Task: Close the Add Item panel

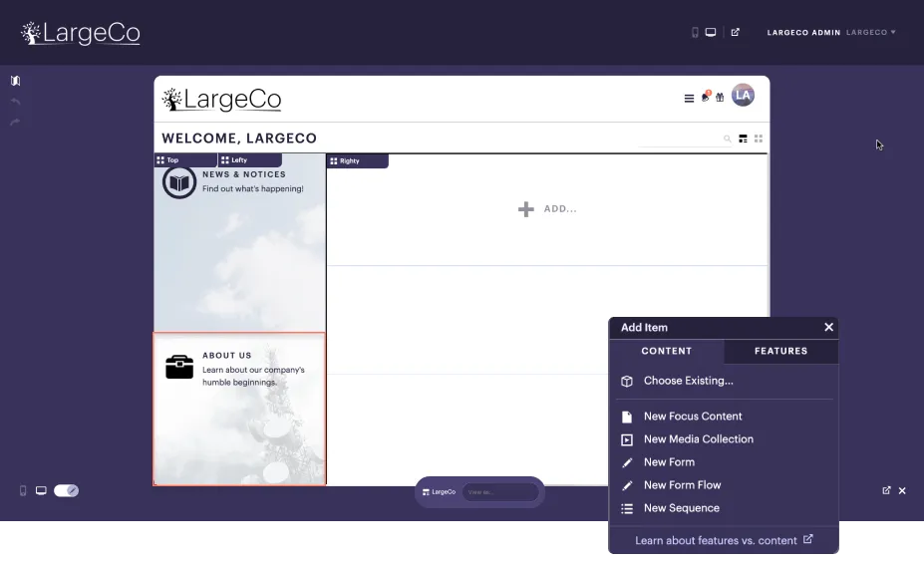Action: tap(828, 327)
